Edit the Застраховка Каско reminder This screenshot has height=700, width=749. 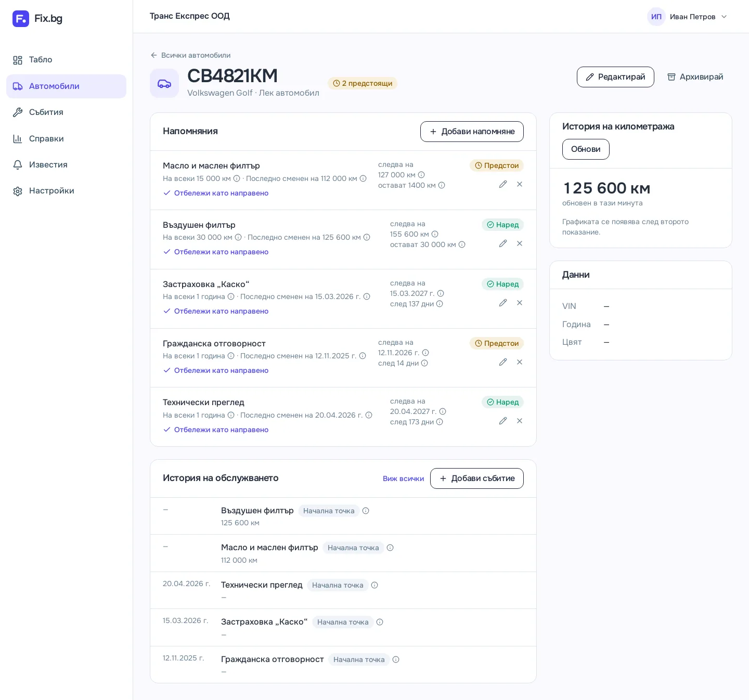tap(503, 303)
